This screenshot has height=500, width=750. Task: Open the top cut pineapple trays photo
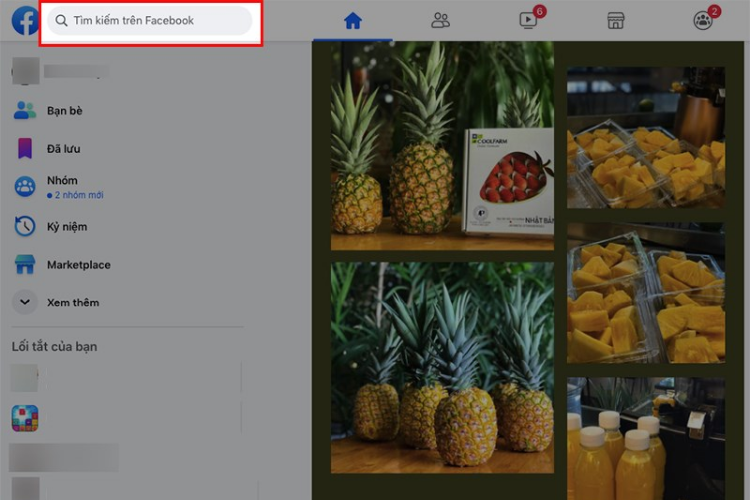646,137
